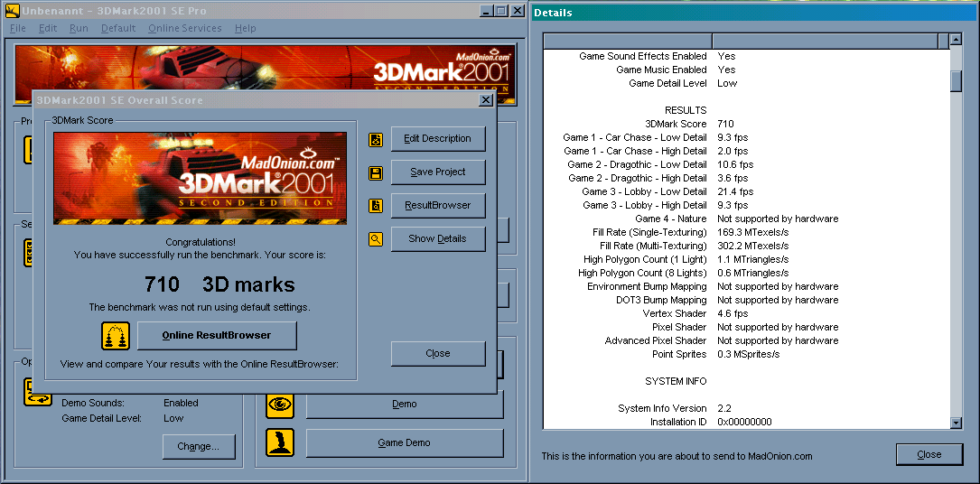Viewport: 980px width, 484px height.
Task: Select 'Game 3 - Lobby - Low Detail' row
Action: [746, 191]
